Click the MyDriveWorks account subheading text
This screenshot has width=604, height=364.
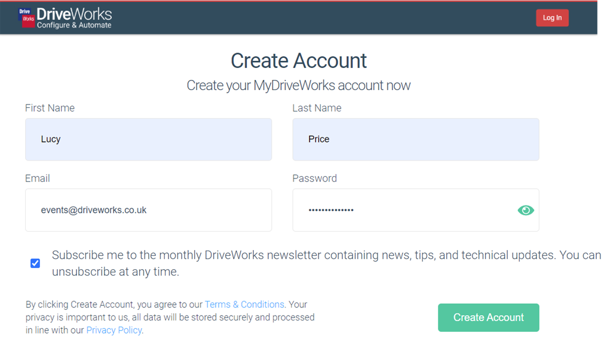(x=299, y=85)
